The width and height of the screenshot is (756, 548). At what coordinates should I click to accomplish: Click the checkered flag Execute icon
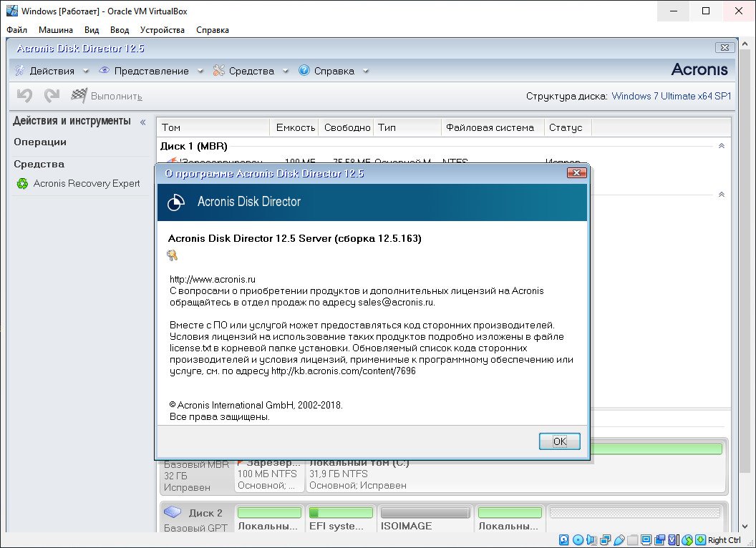pos(79,95)
